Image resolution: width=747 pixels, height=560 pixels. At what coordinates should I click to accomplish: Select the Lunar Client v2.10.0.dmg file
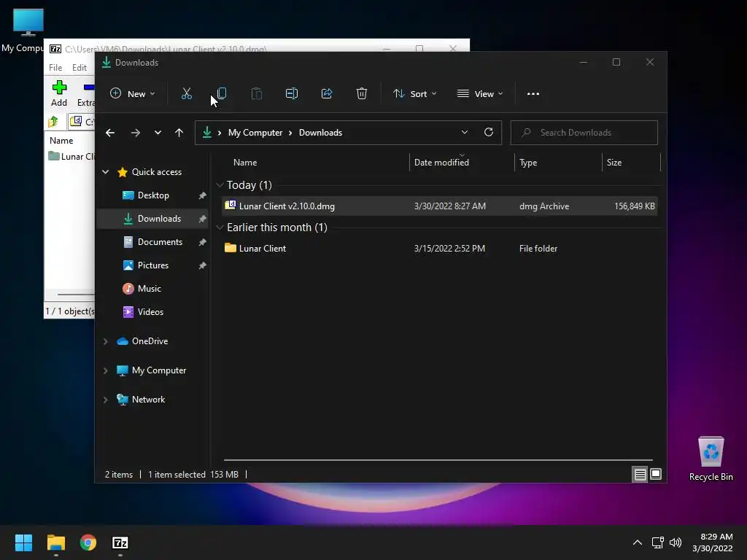point(440,206)
